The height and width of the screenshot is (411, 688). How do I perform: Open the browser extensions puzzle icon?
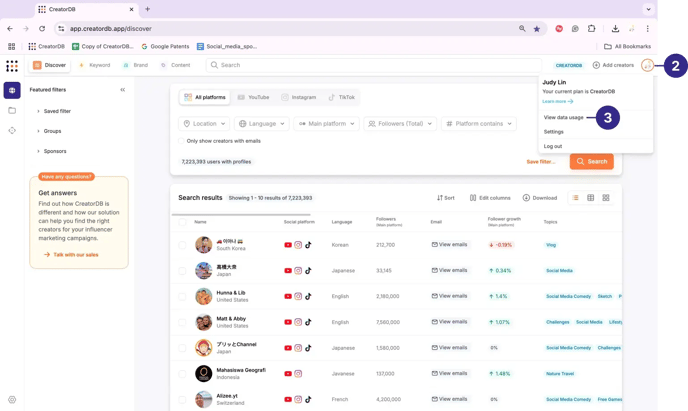[x=591, y=29]
